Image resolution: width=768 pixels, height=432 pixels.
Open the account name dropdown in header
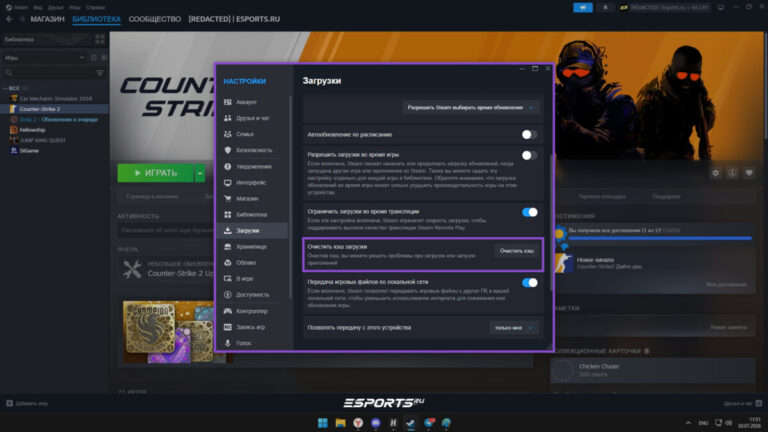click(x=665, y=7)
